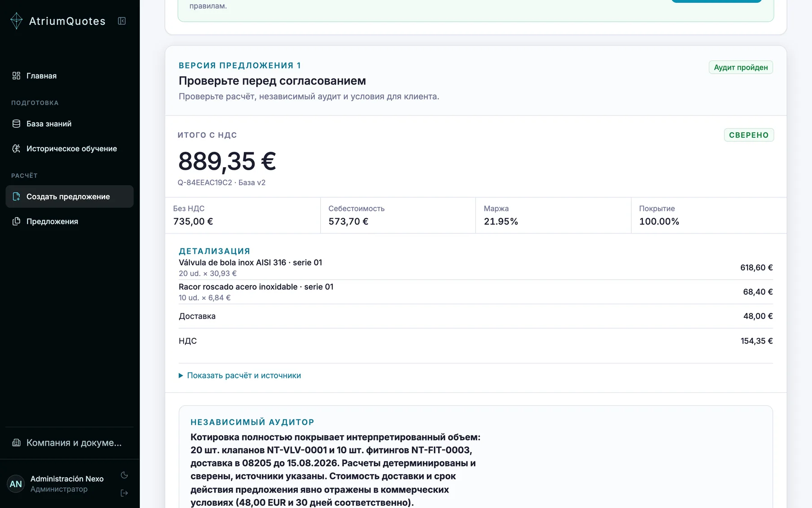Click the Administración Nexo user name
The image size is (812, 508).
click(x=67, y=479)
